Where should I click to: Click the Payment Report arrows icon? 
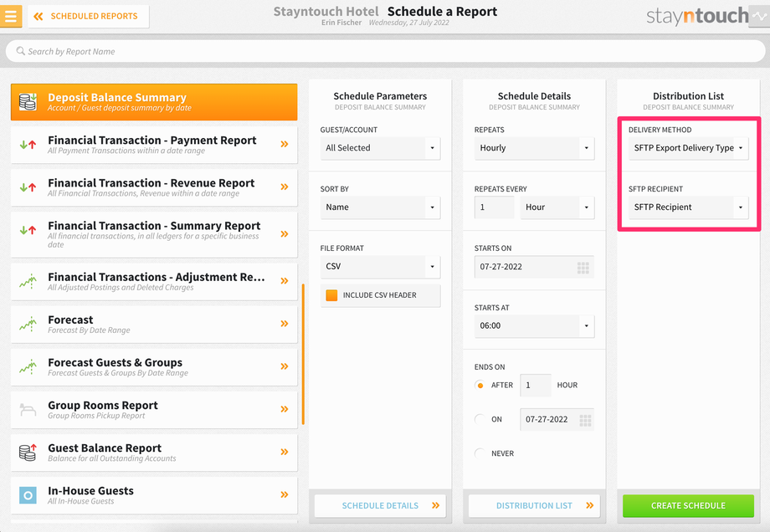pyautogui.click(x=28, y=145)
